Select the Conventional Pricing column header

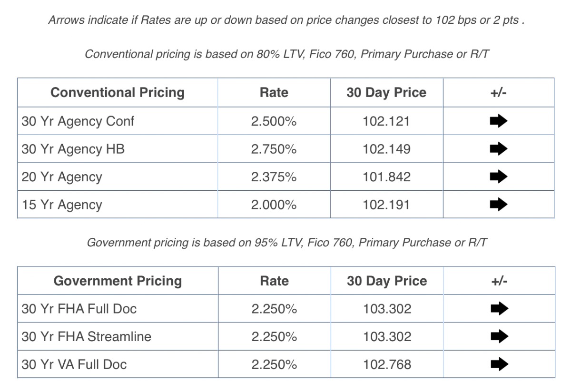[x=118, y=92]
